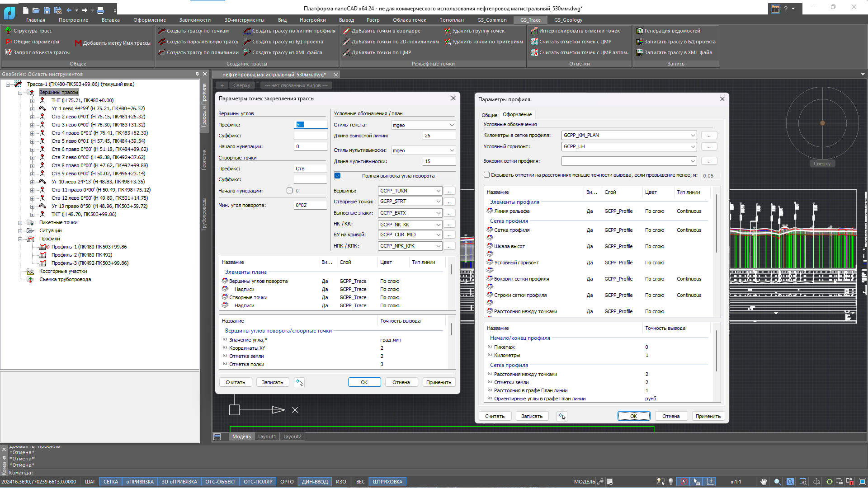Click Интерполировать отметки точек icon

[534, 31]
